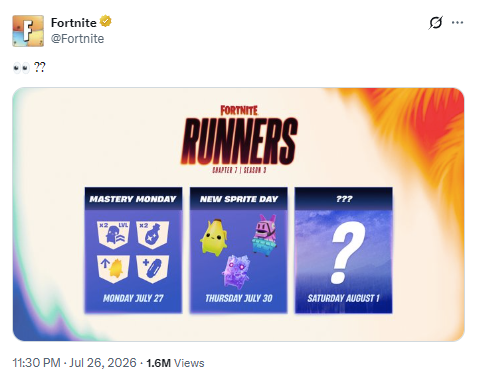The width and height of the screenshot is (477, 381).
Task: Click the 1.6M Views count
Action: pyautogui.click(x=175, y=363)
